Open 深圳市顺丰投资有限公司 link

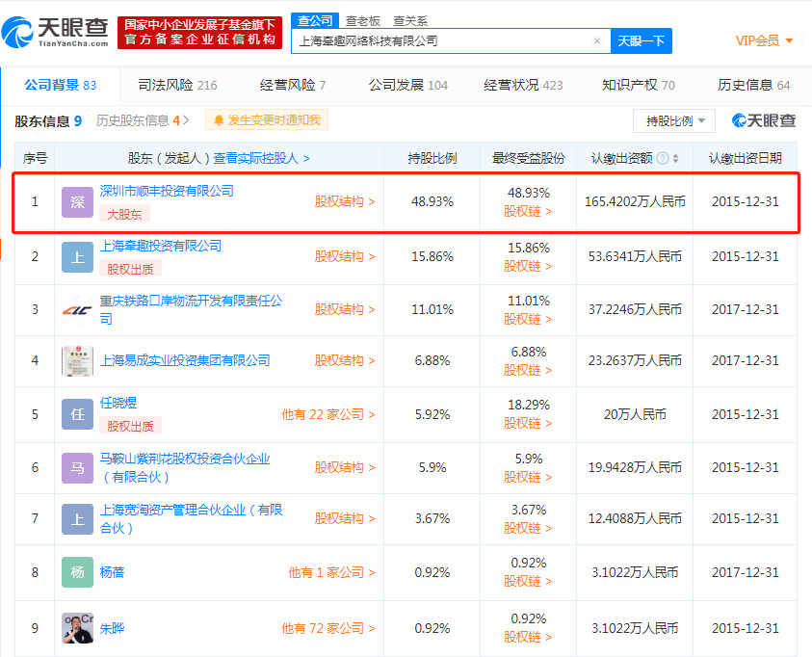point(167,191)
